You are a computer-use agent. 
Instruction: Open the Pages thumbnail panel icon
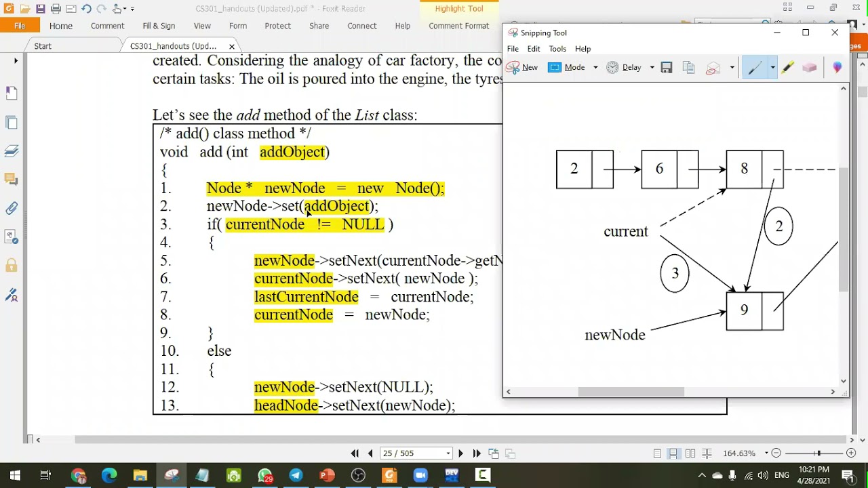[x=12, y=123]
